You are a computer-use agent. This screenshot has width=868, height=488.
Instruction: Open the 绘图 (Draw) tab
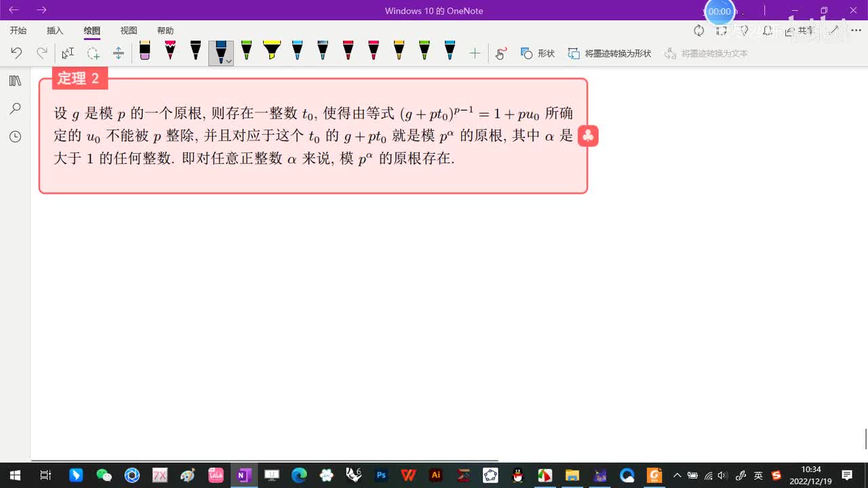coord(92,30)
